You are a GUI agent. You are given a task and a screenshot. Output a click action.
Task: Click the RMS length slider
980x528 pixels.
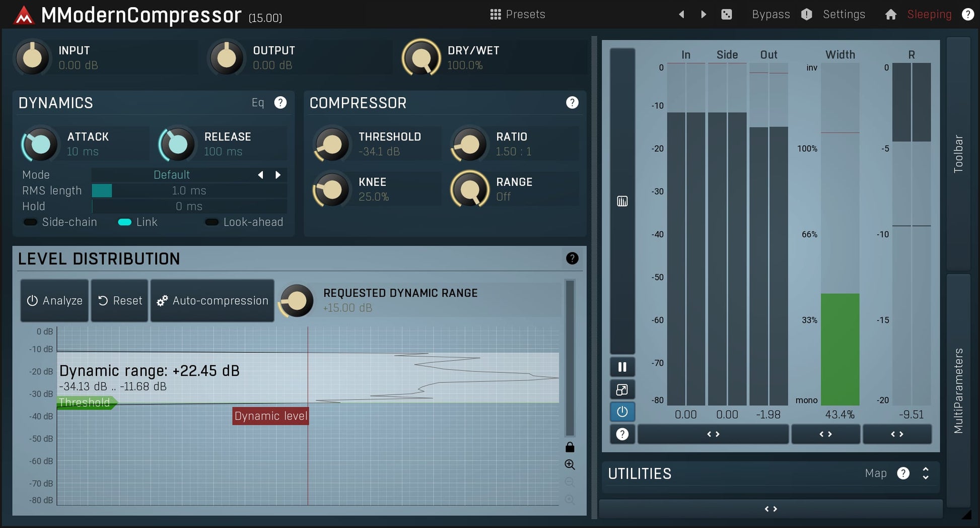189,190
